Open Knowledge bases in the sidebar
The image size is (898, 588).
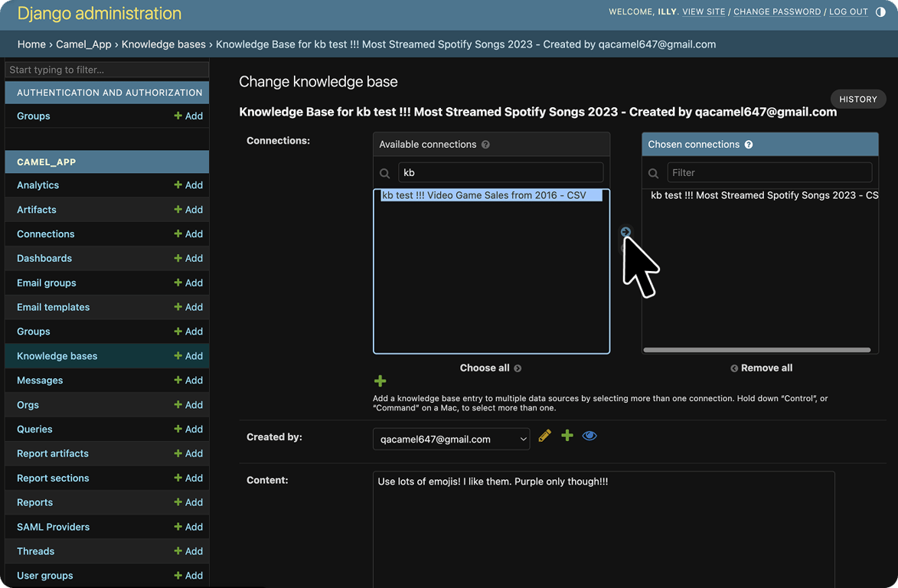coord(57,356)
